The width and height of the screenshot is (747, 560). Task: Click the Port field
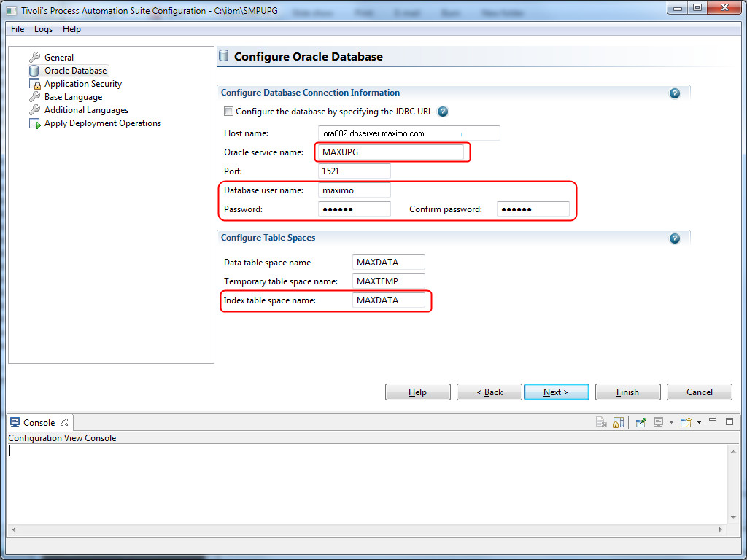[x=355, y=171]
